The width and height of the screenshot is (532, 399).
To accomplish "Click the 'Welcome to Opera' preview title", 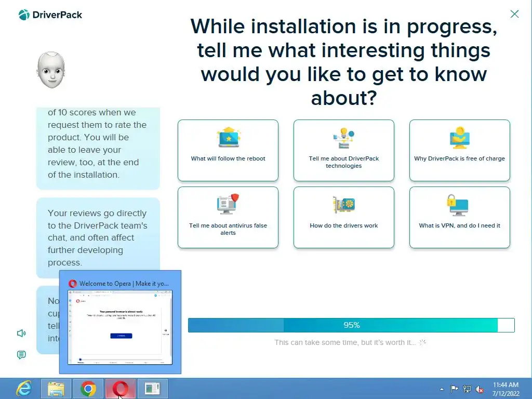I will point(124,284).
